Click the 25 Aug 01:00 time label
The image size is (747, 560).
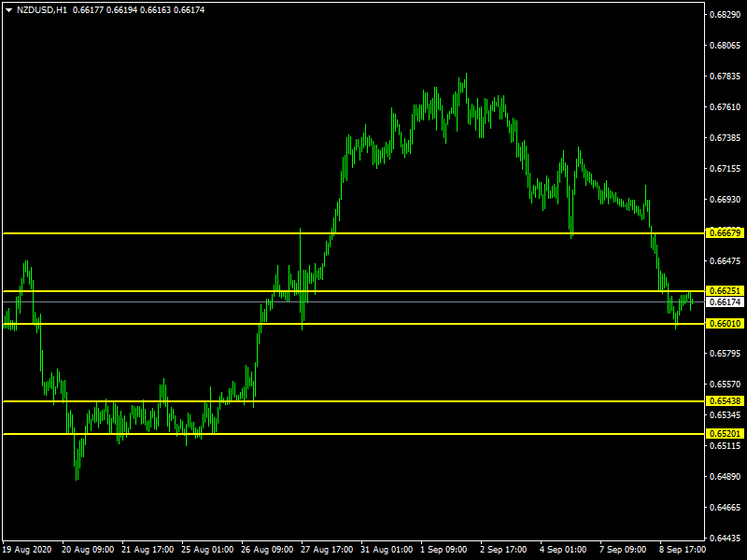point(207,550)
